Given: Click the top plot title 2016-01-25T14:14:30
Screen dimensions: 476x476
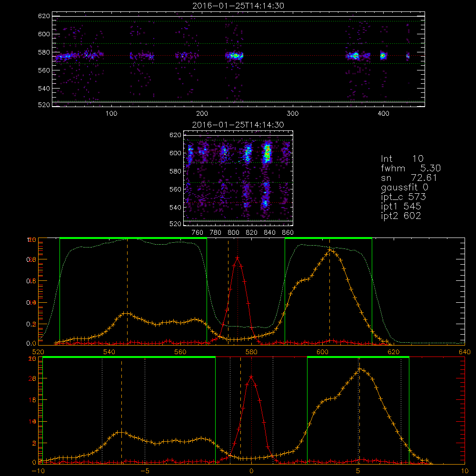Looking at the screenshot, I should [x=238, y=6].
